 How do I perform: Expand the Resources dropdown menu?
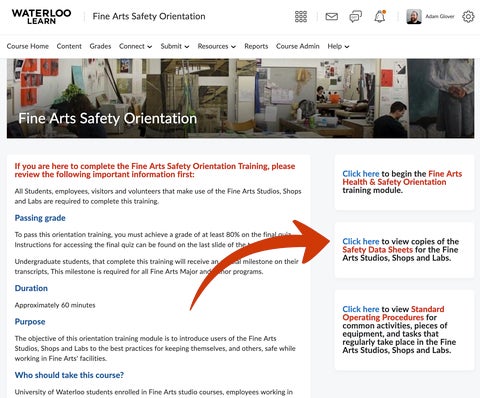pyautogui.click(x=217, y=46)
